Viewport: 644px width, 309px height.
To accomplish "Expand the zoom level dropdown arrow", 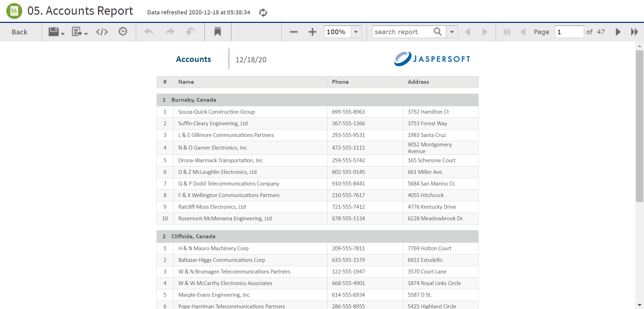I will (356, 32).
